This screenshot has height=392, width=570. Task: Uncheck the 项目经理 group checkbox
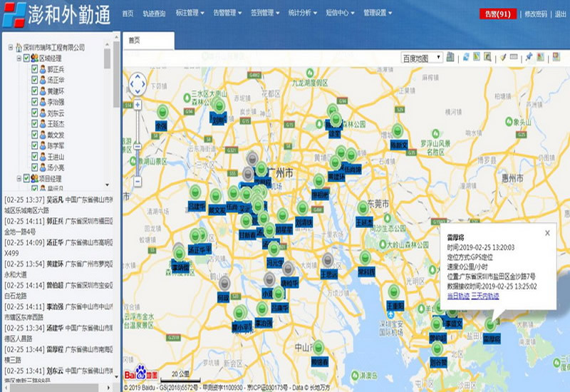coord(26,178)
